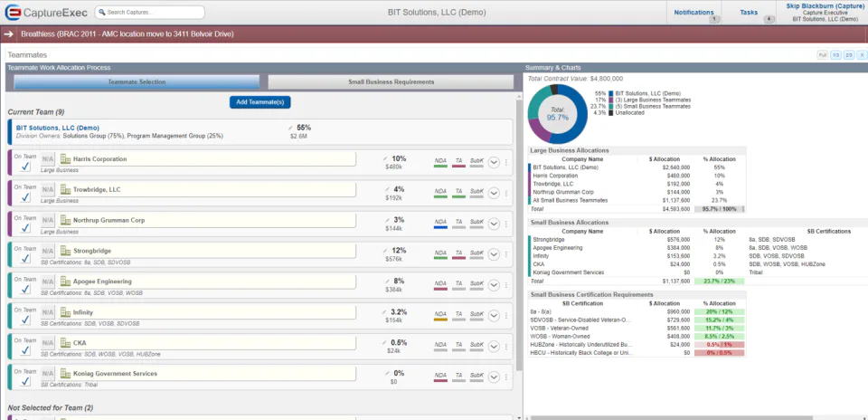Click the building icon beside Trowbridge, LLC
868x420 pixels.
65,189
